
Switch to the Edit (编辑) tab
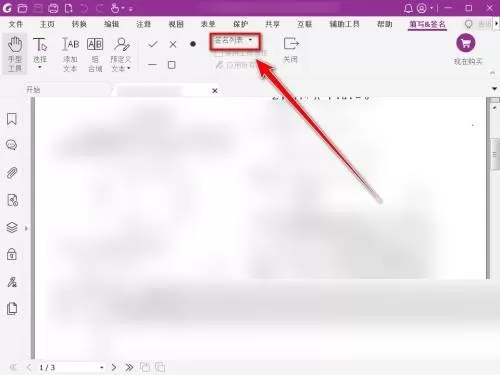tap(111, 24)
